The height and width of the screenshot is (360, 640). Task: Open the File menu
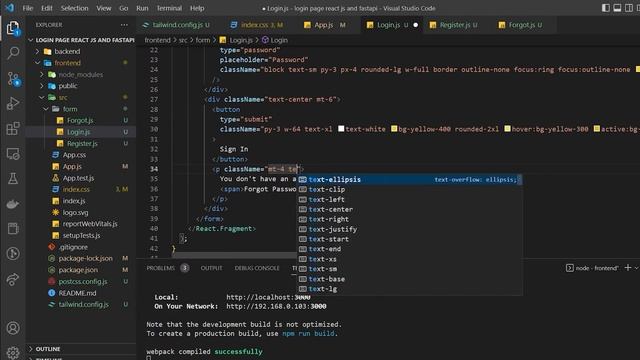click(28, 8)
